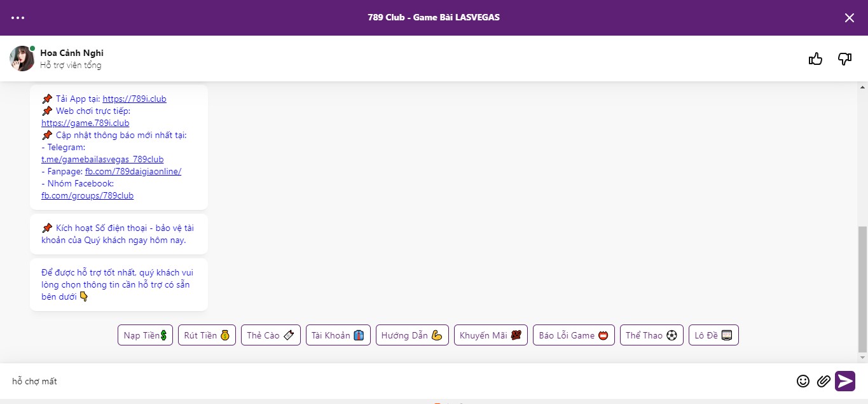Click the chat vertical scrollbar thumb

[862, 289]
